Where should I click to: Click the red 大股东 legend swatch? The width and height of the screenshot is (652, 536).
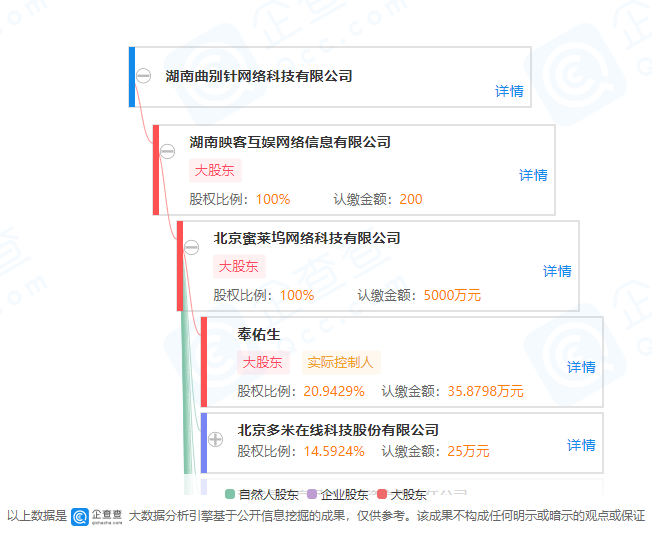[x=382, y=494]
